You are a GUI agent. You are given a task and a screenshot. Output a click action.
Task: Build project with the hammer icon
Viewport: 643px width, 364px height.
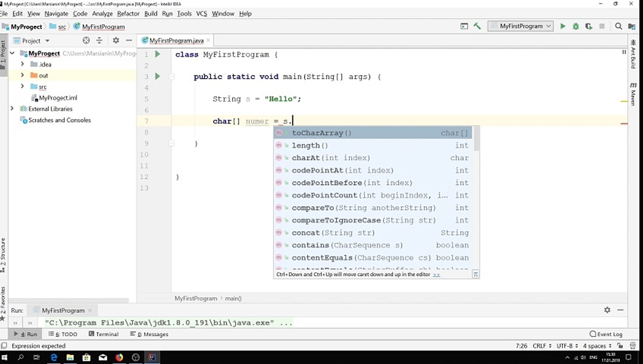coord(477,26)
